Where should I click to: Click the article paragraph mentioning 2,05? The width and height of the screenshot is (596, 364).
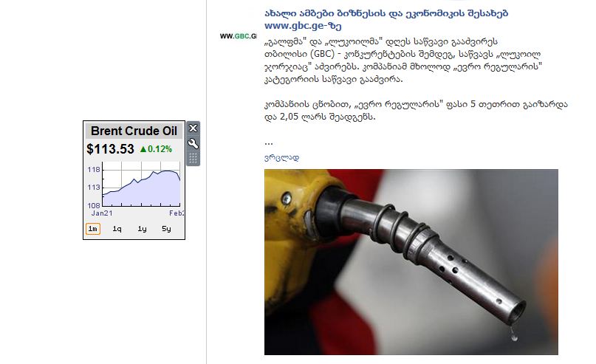416,110
